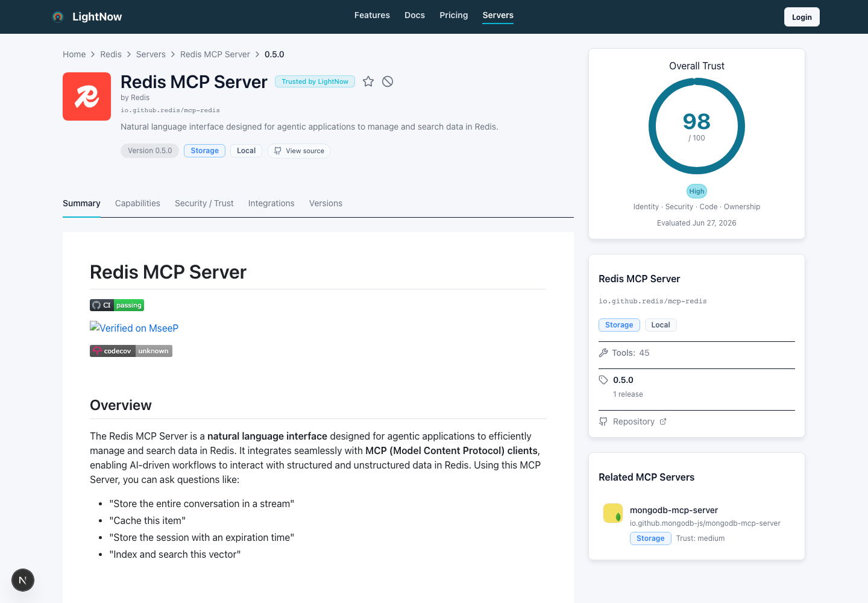The width and height of the screenshot is (868, 603).
Task: Click the 'Trust: medium' text
Action: pos(700,538)
